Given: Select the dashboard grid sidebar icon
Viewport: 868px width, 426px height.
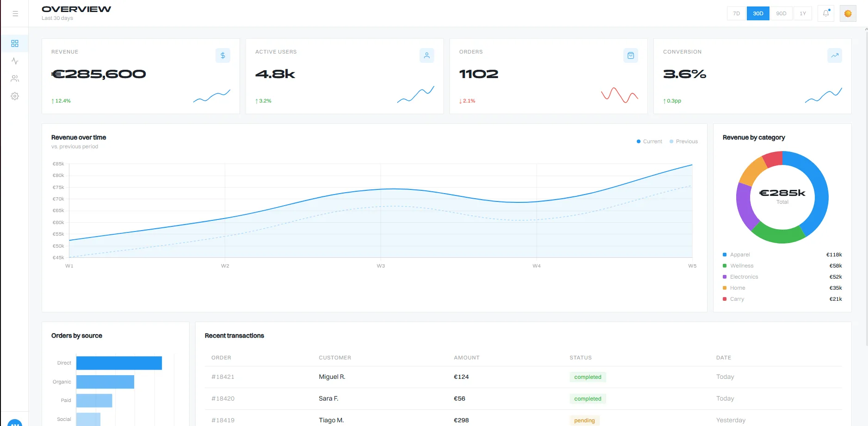Looking at the screenshot, I should [15, 43].
